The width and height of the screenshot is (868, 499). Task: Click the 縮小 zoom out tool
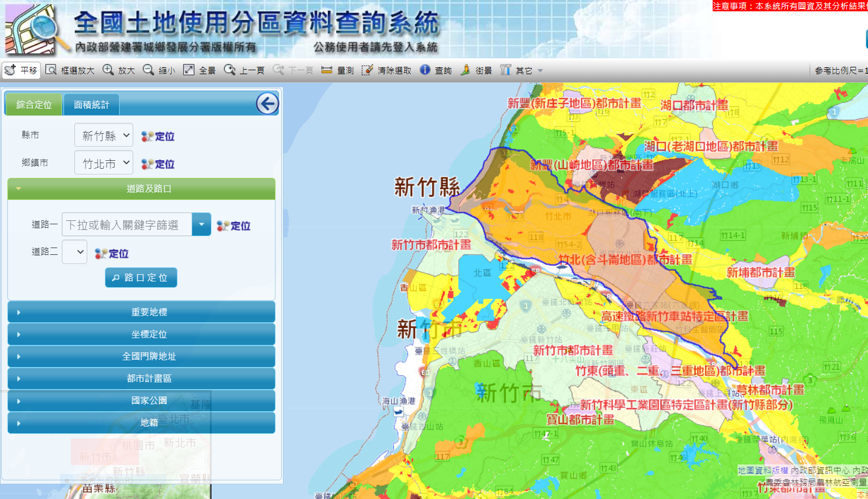tap(159, 70)
